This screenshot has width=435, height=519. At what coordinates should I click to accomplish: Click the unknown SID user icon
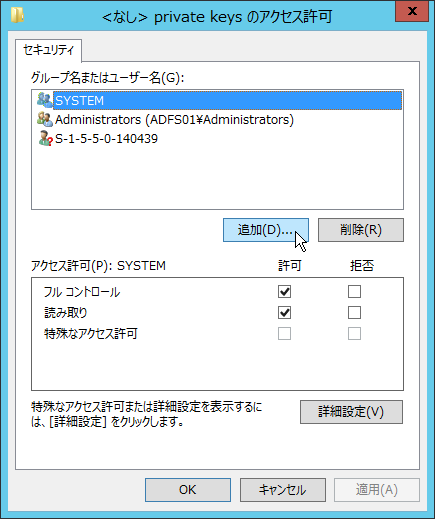pos(45,138)
